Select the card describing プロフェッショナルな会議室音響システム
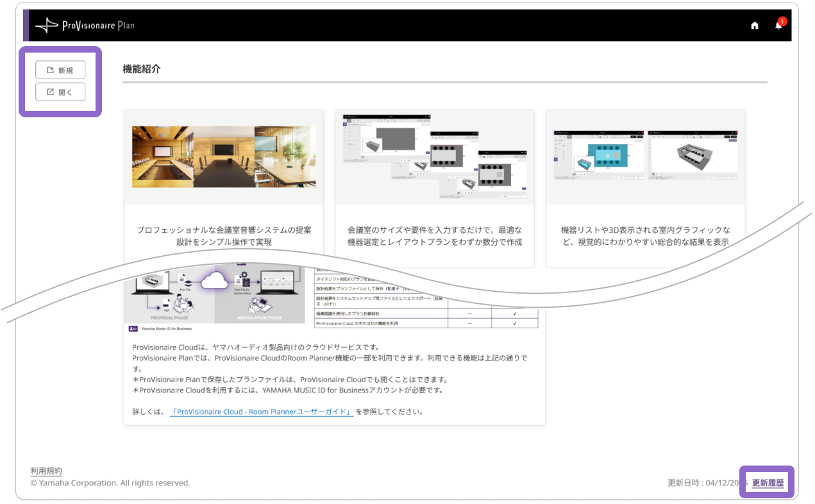Screen dimensions: 815x504 224,189
